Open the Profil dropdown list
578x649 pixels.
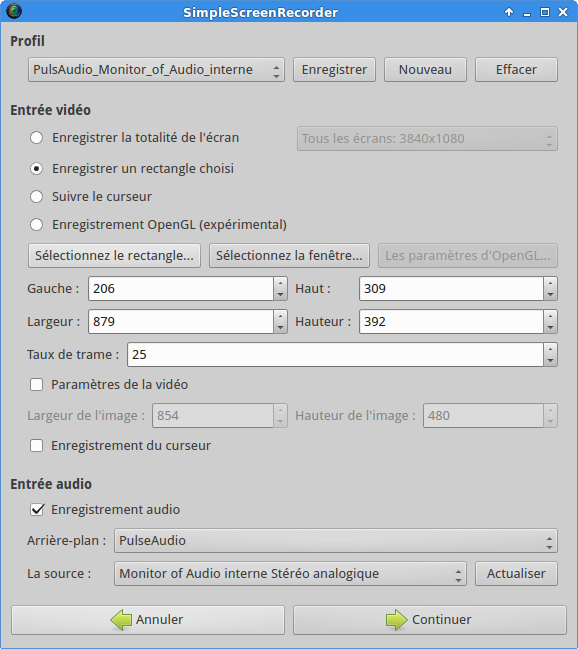156,70
